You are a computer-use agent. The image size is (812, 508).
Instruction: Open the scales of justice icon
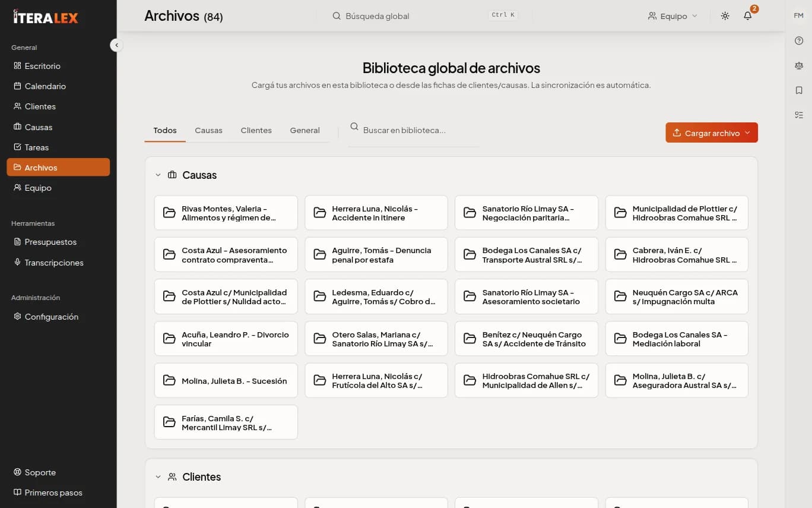[799, 65]
